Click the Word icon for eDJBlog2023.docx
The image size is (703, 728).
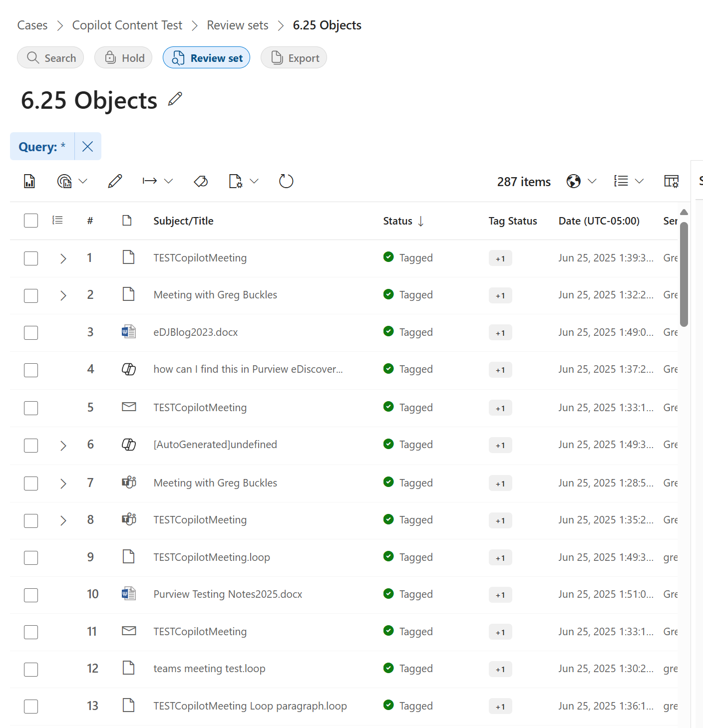tap(129, 331)
